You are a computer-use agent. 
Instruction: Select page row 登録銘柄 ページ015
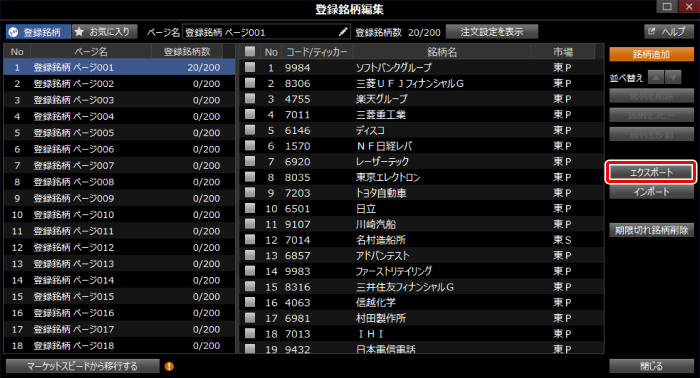[x=119, y=296]
